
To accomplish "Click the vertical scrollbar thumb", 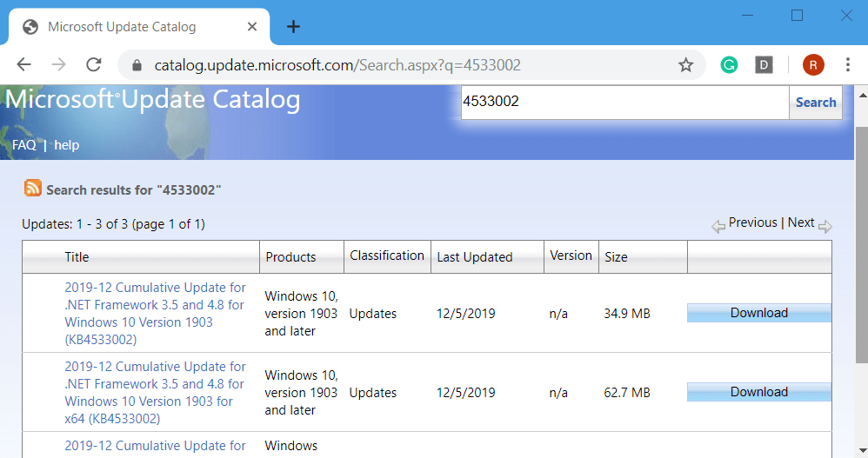I will coord(862,245).
